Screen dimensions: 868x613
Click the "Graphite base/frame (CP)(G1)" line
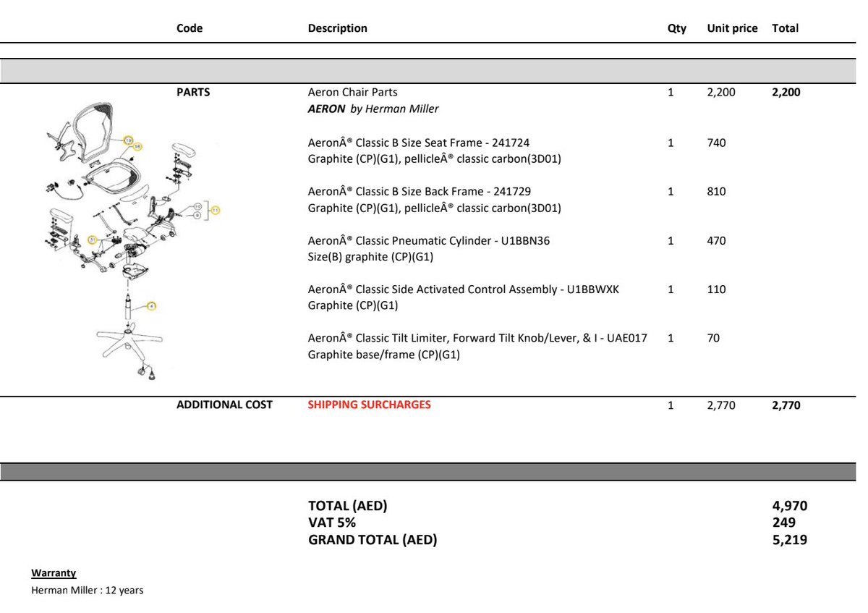(x=384, y=355)
